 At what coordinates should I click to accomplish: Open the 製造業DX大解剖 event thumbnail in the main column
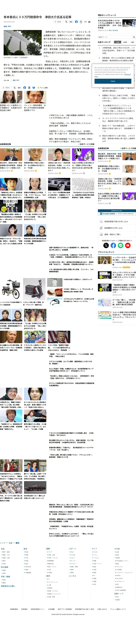point(11,206)
